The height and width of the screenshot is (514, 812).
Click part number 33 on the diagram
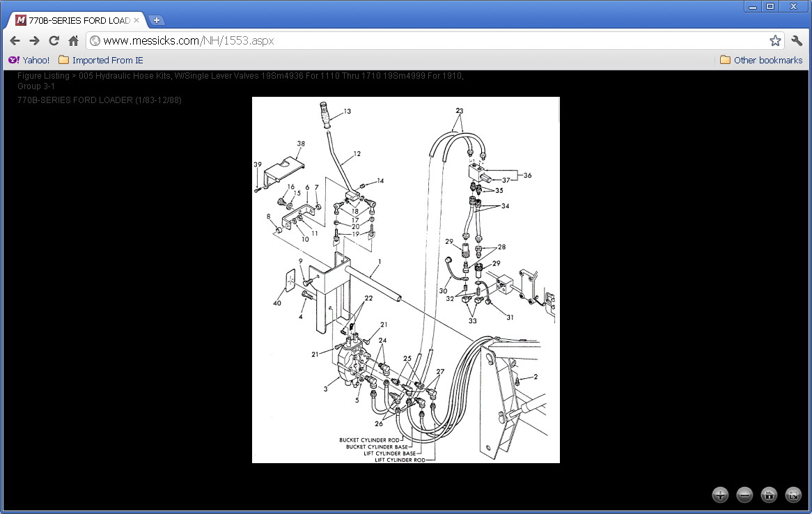(x=472, y=321)
